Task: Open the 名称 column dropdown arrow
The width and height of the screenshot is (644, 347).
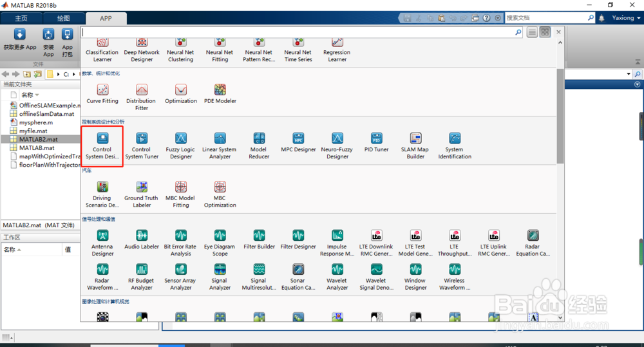Action: click(x=37, y=95)
